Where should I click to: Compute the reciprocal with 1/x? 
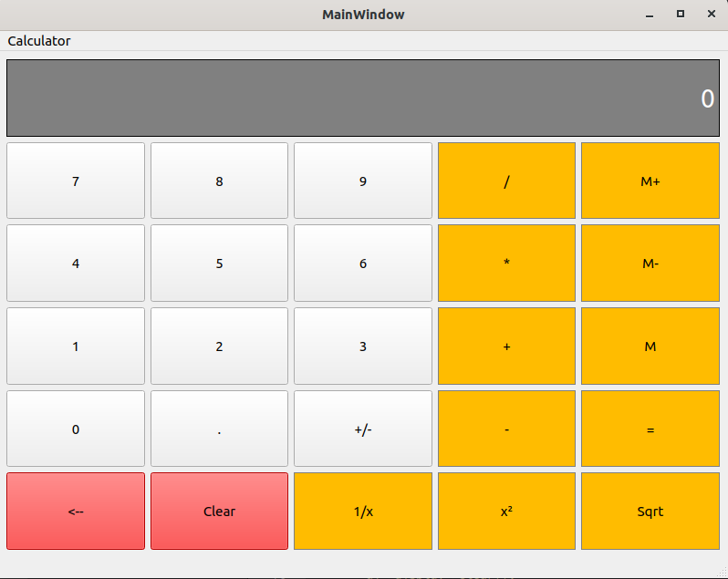tap(363, 512)
